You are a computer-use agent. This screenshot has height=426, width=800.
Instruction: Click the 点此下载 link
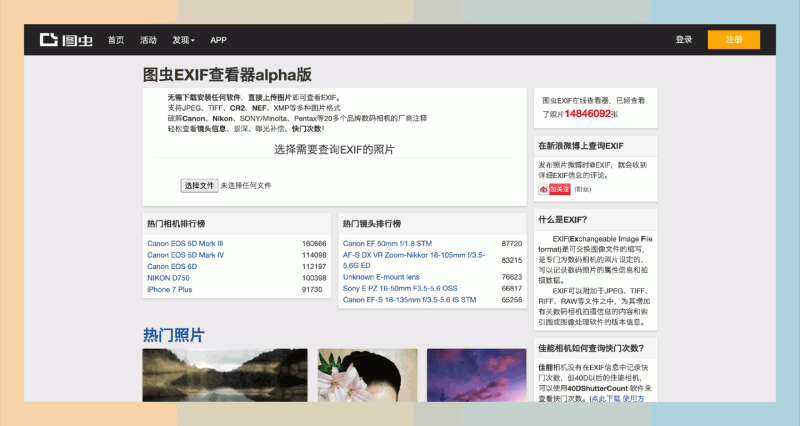606,398
